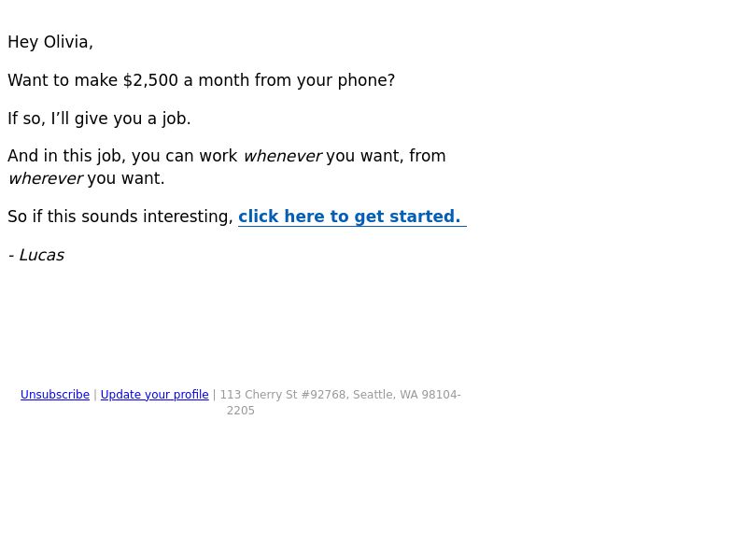
Task: Open the Update your profile link
Action: [x=154, y=395]
